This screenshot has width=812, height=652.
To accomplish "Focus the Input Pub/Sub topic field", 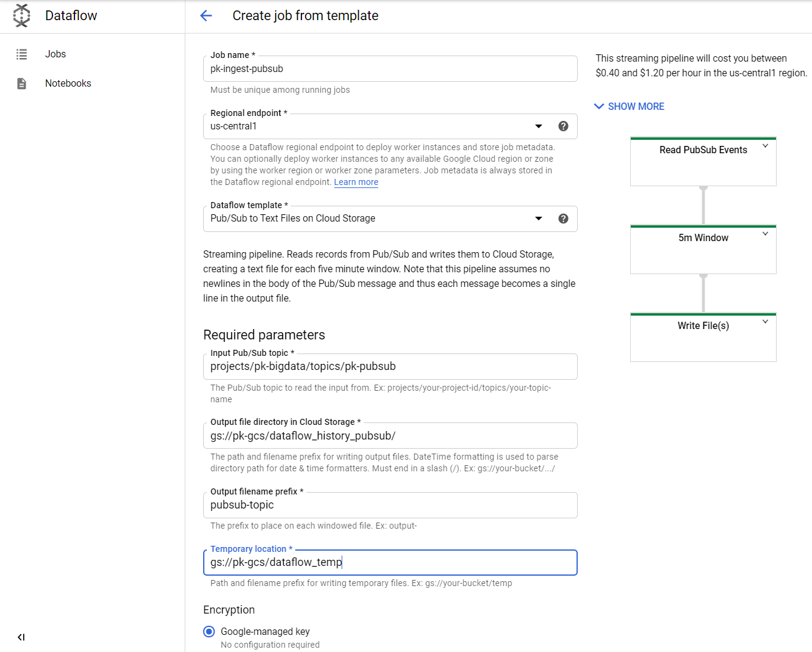I will [x=390, y=366].
